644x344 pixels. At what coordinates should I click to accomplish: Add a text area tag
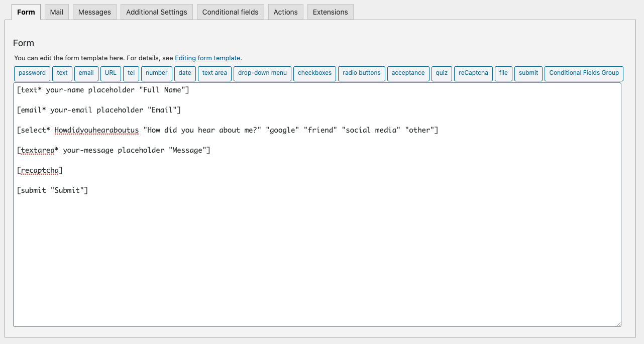pyautogui.click(x=214, y=73)
